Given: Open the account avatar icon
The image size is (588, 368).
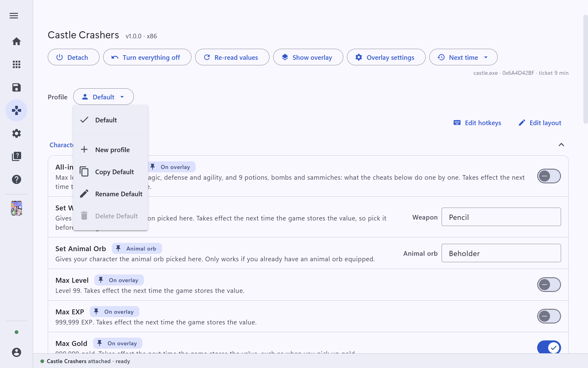Looking at the screenshot, I should pyautogui.click(x=17, y=352).
